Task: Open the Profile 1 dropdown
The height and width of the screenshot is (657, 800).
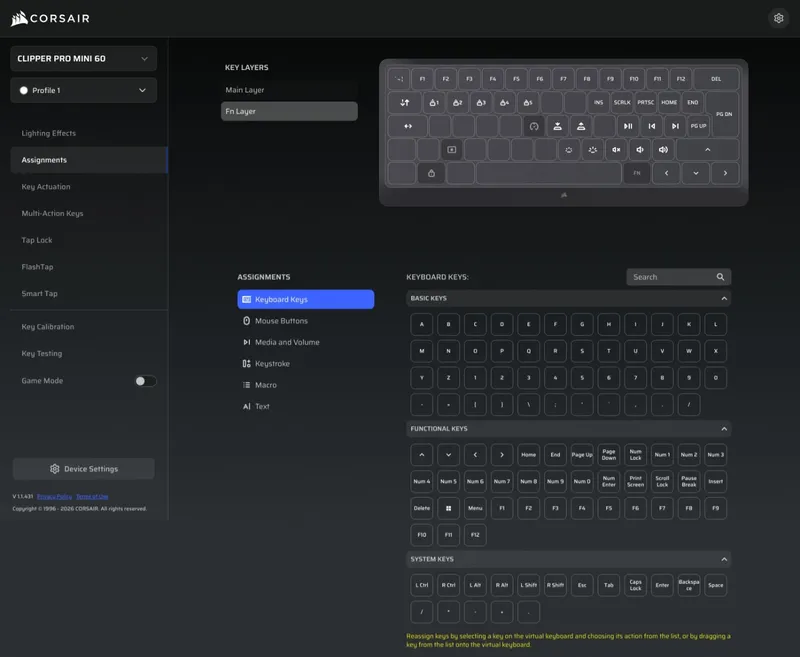Action: pyautogui.click(x=84, y=90)
